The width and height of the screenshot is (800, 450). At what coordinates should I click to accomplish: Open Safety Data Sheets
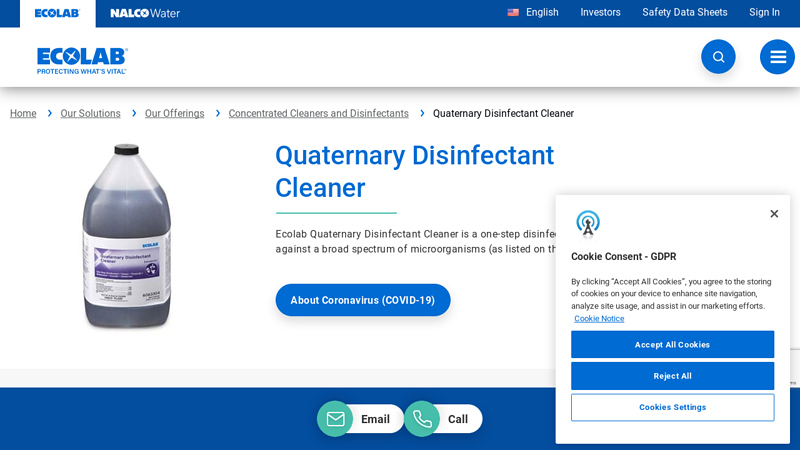point(685,12)
